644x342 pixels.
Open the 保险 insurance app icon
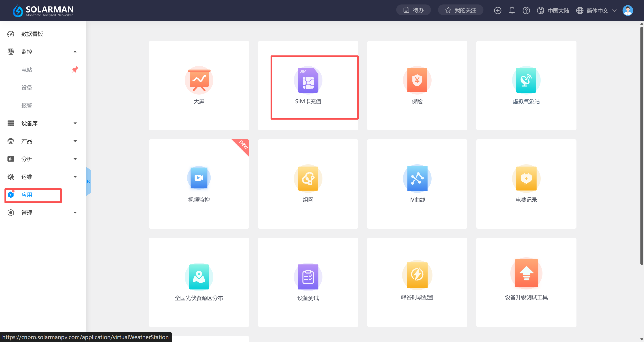(x=417, y=80)
